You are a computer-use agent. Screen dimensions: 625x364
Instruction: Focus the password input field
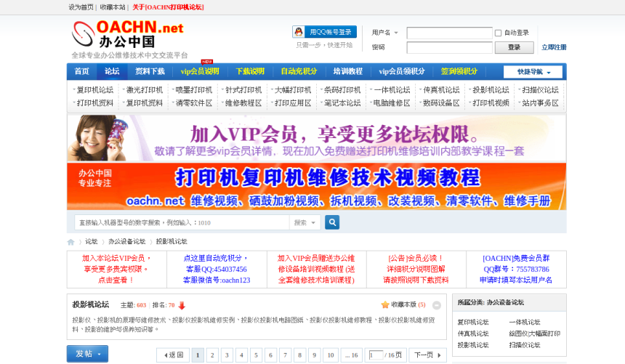pyautogui.click(x=449, y=47)
